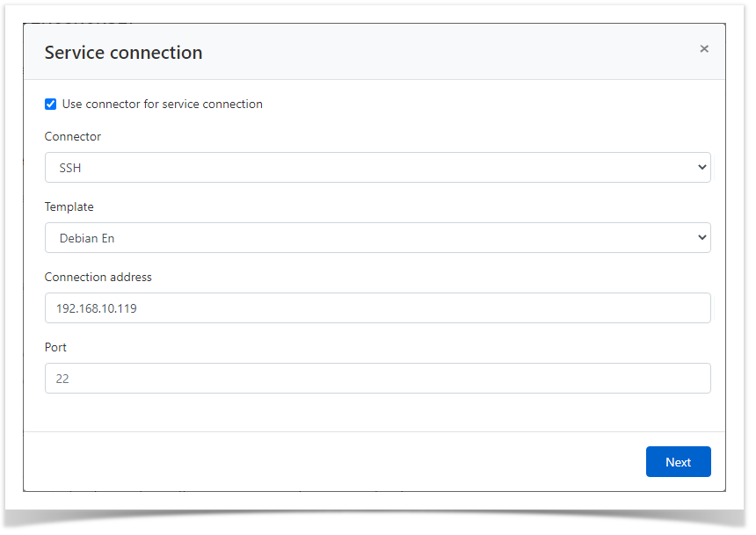The image size is (756, 535).
Task: Uncheck the Use connector checkbox
Action: (51, 105)
